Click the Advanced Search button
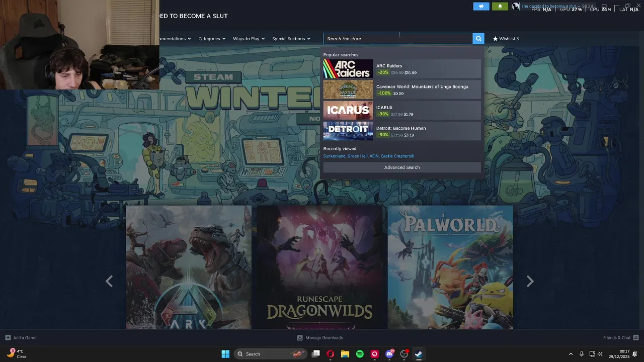644x362 pixels. point(402,167)
